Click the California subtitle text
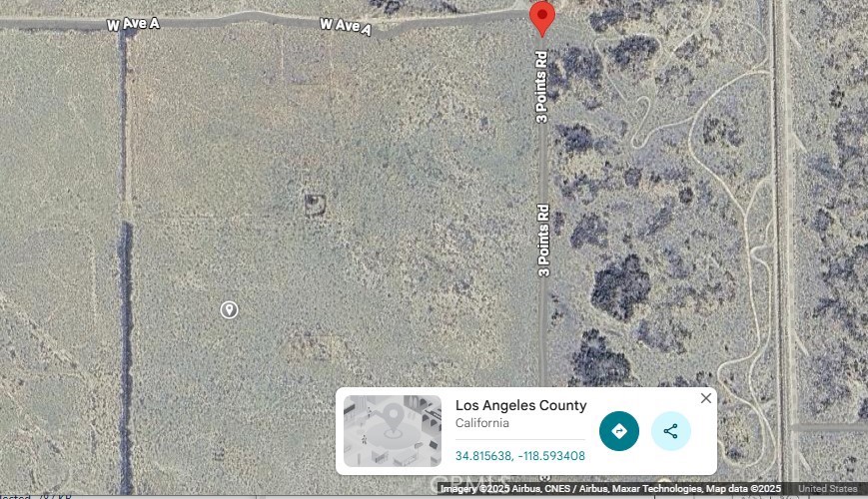 click(482, 423)
